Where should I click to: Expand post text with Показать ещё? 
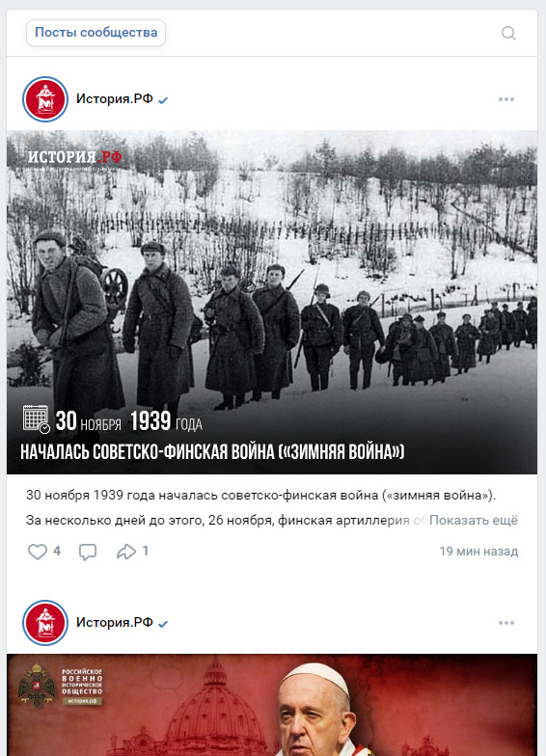473,521
